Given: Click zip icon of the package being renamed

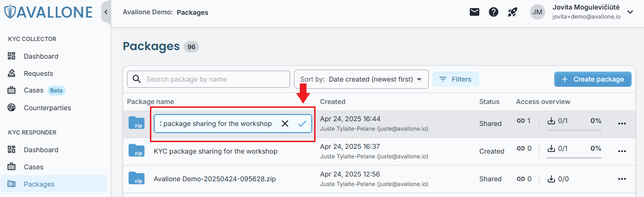Looking at the screenshot, I should tap(137, 124).
